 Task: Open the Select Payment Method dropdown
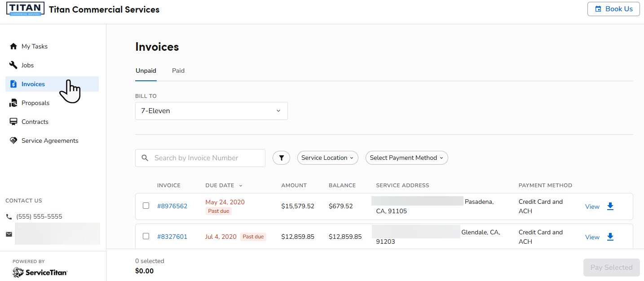[x=406, y=158]
